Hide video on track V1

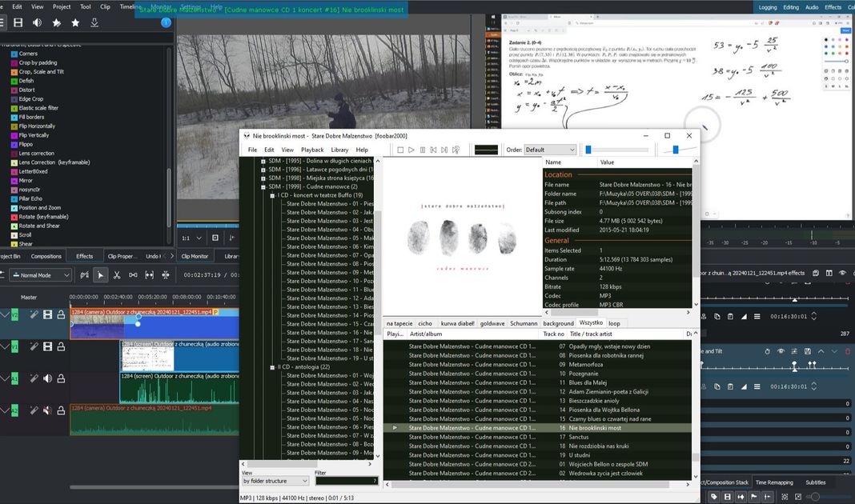tap(47, 346)
